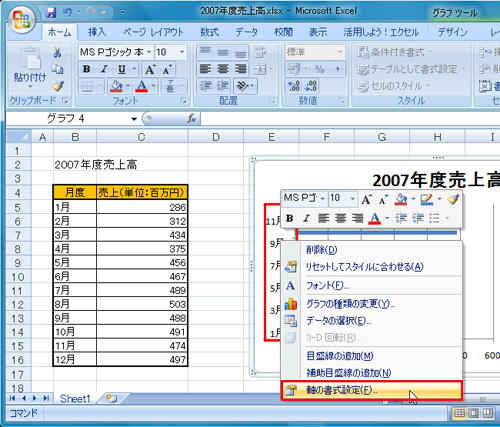Click mini toolbar font color A
500x427 pixels.
(x=375, y=218)
